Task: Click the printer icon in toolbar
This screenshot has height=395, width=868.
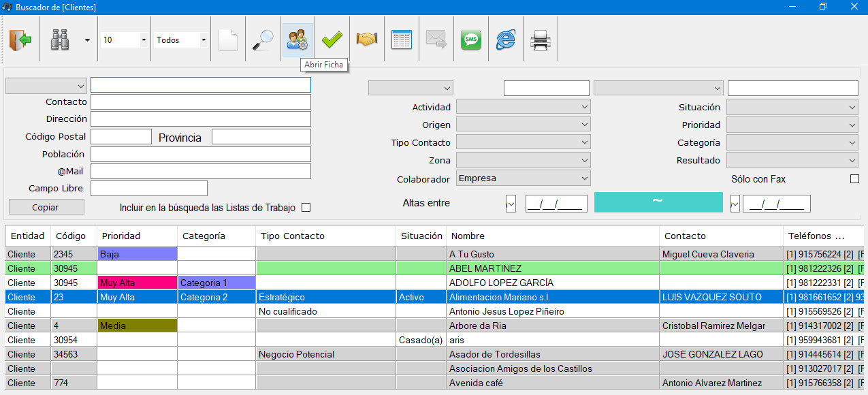Action: tap(541, 40)
